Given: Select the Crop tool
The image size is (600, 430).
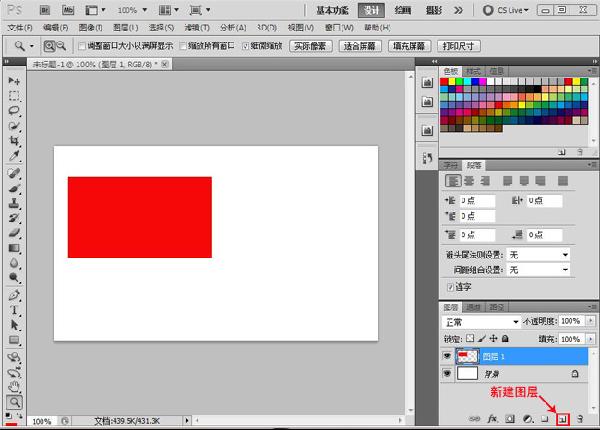Looking at the screenshot, I should 14,143.
